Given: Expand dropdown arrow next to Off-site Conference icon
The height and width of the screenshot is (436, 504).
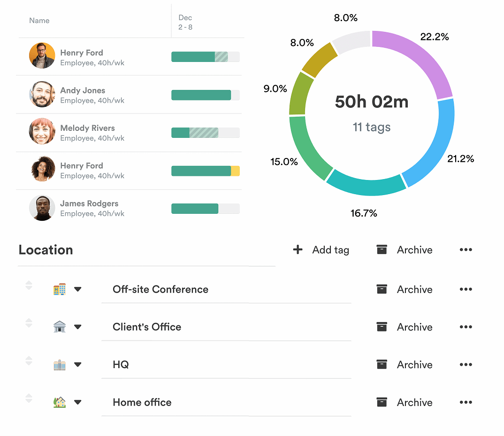Looking at the screenshot, I should tap(78, 289).
